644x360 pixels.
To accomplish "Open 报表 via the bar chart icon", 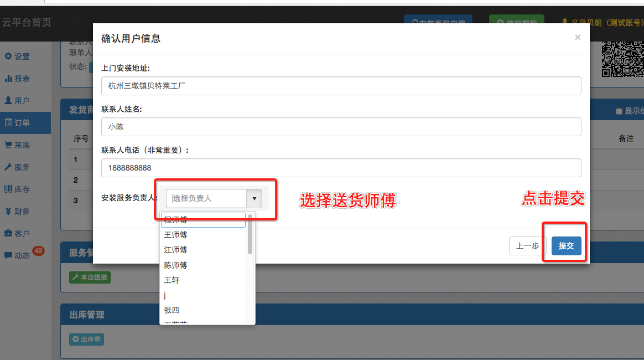I will (8, 79).
